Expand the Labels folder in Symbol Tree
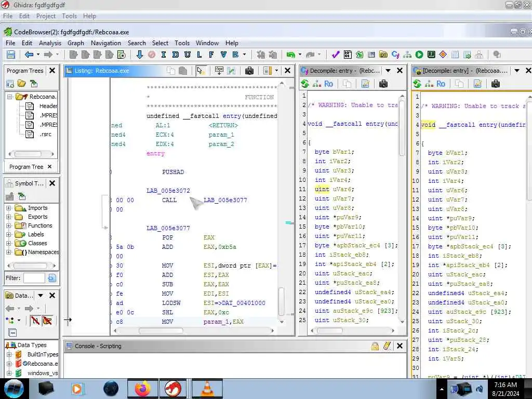This screenshot has width=532, height=399. 8,234
